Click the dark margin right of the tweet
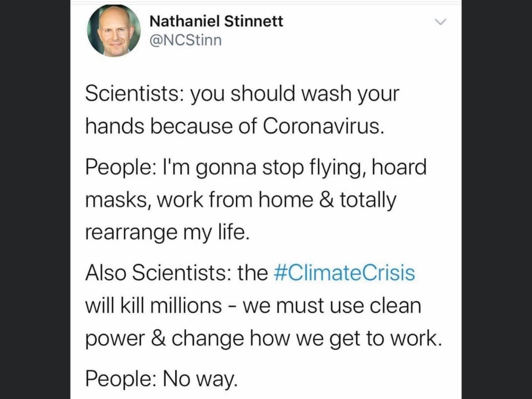 (497, 199)
